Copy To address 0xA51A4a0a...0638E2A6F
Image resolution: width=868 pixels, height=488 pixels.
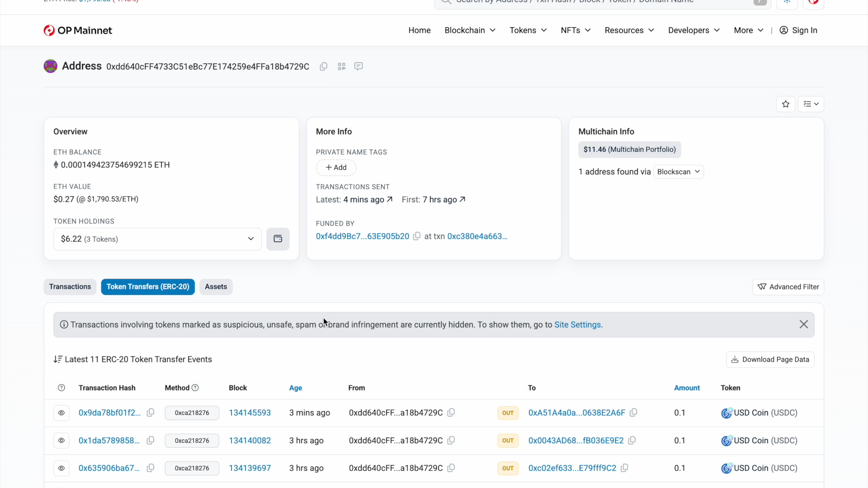tap(634, 413)
